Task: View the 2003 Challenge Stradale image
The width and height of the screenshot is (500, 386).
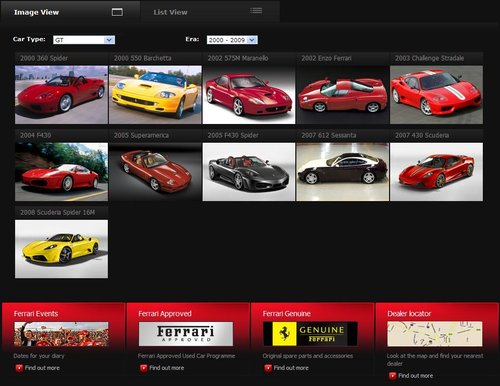Action: click(x=436, y=95)
